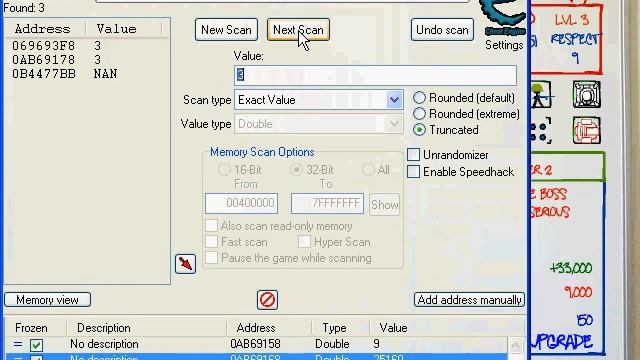Screen dimensions: 640x360
Task: Click the Show button
Action: [x=384, y=204]
